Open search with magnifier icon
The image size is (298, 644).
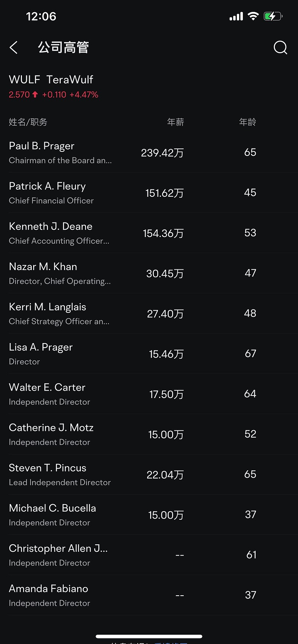pyautogui.click(x=280, y=48)
